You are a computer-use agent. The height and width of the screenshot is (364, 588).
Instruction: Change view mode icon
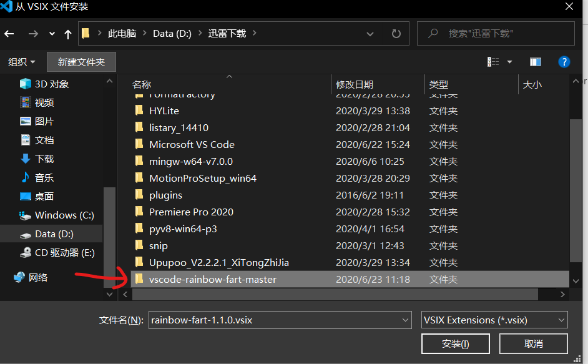[x=492, y=62]
